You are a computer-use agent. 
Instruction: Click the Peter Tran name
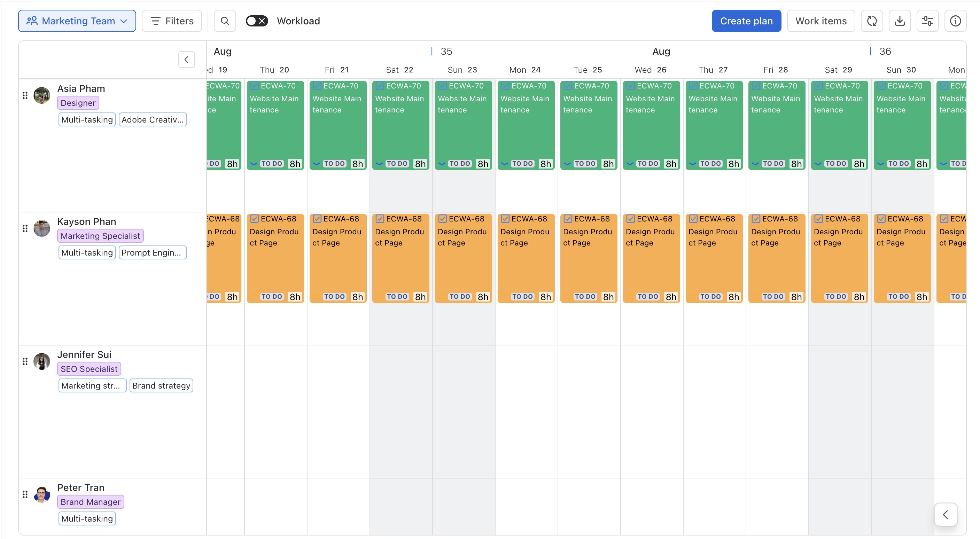(81, 488)
